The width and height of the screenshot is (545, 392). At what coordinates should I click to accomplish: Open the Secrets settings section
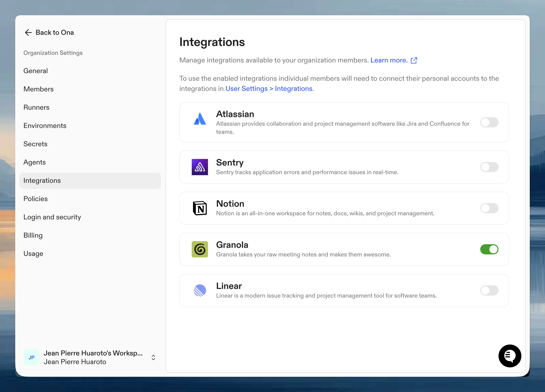35,144
